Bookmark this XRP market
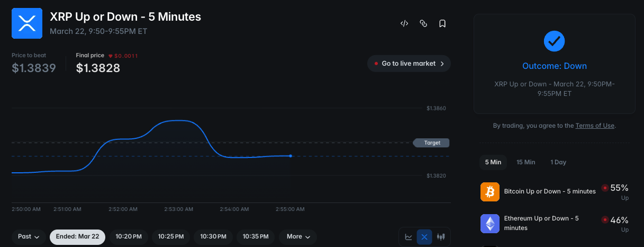 click(442, 23)
